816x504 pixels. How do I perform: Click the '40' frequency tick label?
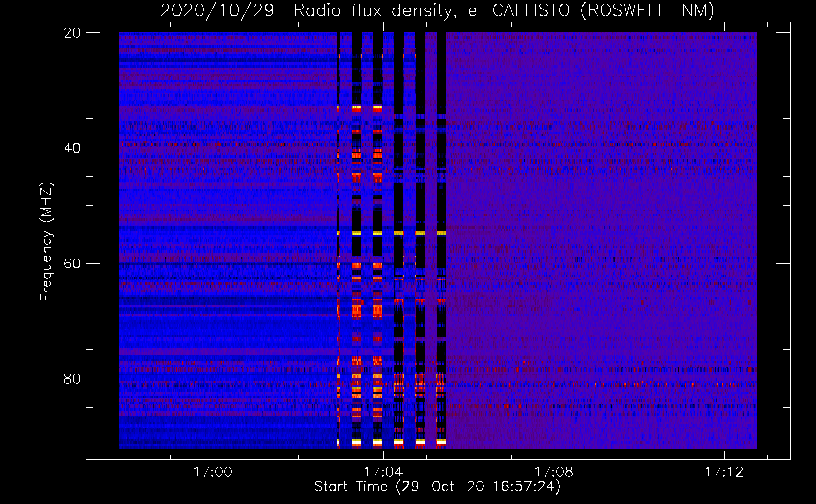(72, 148)
